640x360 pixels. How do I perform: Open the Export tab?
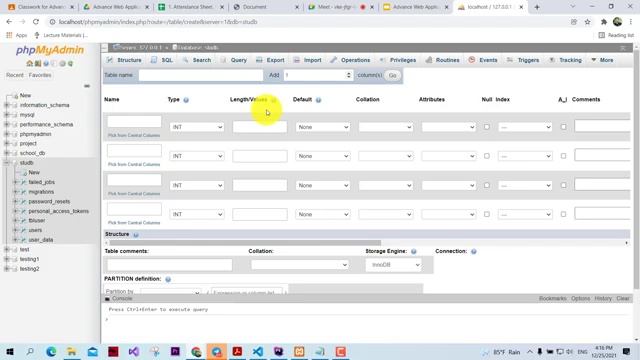(270, 60)
